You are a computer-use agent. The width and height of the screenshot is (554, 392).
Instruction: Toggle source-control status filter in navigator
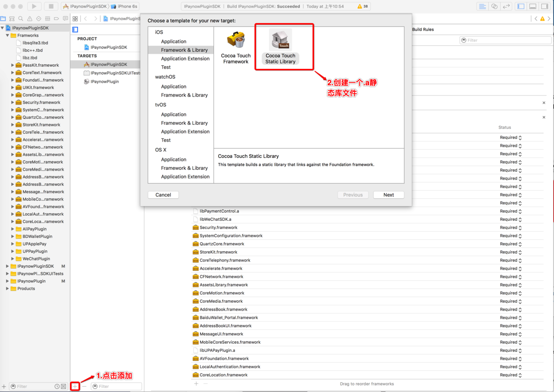pyautogui.click(x=64, y=386)
